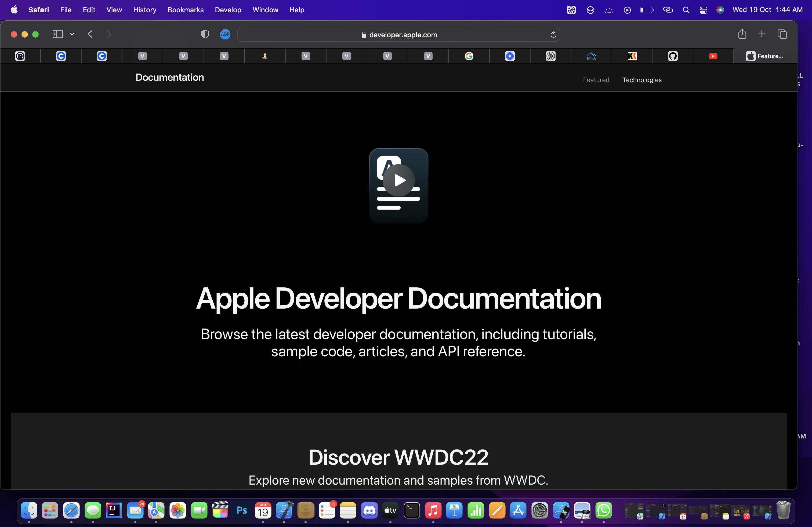The width and height of the screenshot is (812, 527).
Task: Expand the tab group dropdown chevron
Action: (x=72, y=34)
